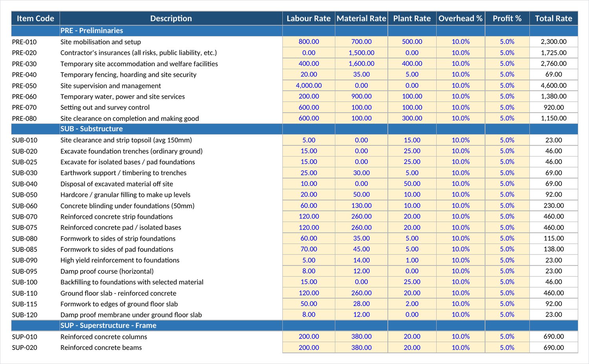Select the Item Code column header
Screen dimensions: 589x364
(x=35, y=18)
